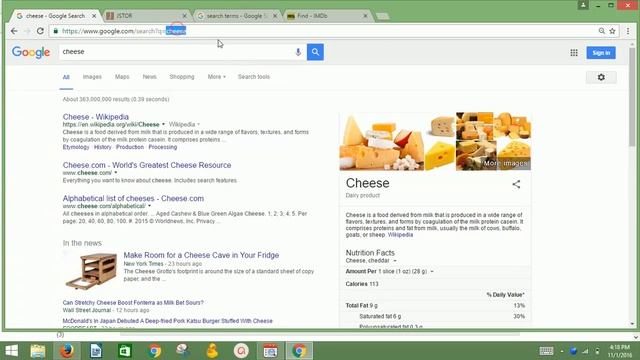
Task: Select the News search tab
Action: (x=149, y=77)
